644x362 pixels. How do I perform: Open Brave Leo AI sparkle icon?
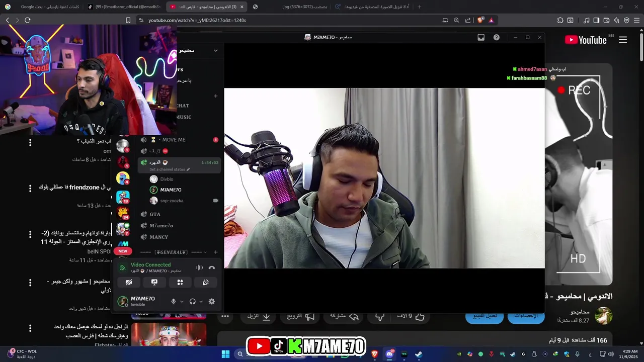(616, 20)
